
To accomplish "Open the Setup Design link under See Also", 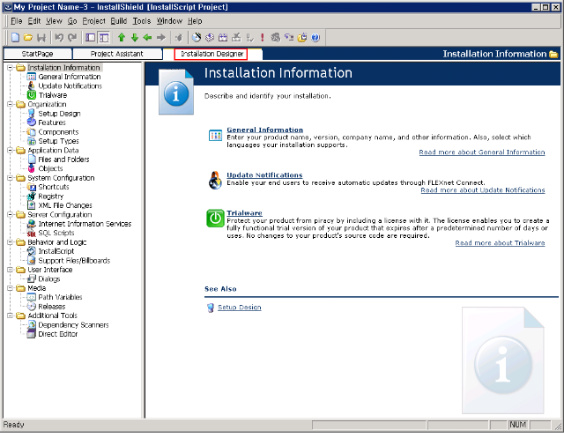I will pos(240,307).
